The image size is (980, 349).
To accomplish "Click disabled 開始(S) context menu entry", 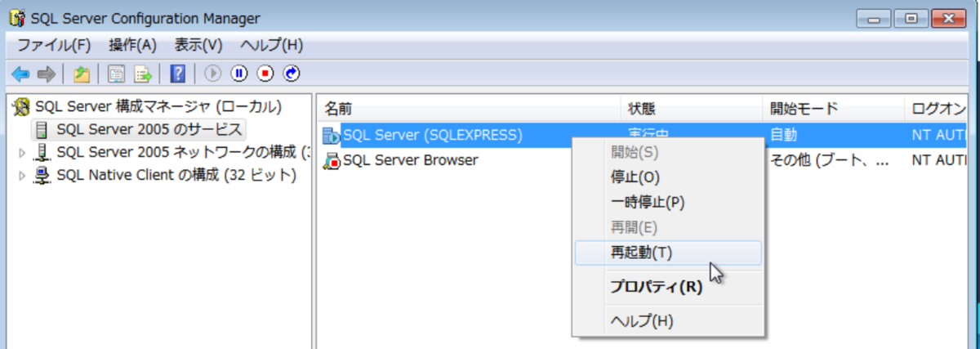I will click(668, 151).
